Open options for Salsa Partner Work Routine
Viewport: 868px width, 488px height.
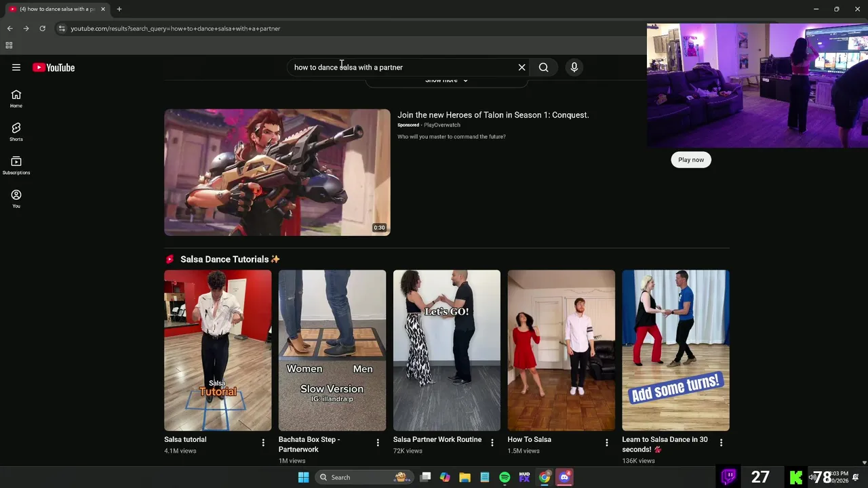pyautogui.click(x=492, y=443)
